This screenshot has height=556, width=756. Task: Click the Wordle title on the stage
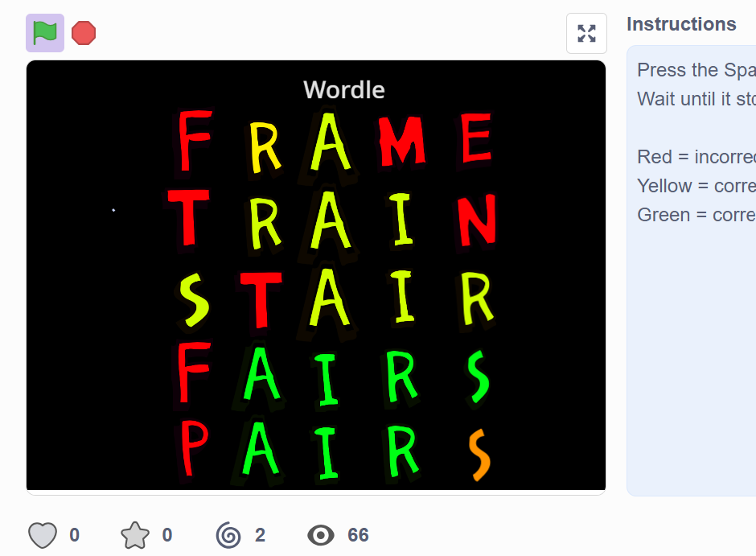(344, 89)
